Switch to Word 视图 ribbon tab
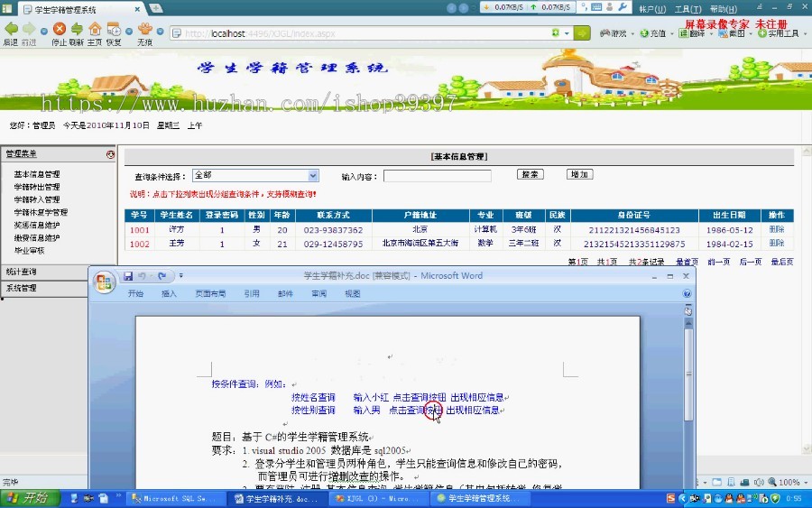The width and height of the screenshot is (812, 508). (353, 293)
